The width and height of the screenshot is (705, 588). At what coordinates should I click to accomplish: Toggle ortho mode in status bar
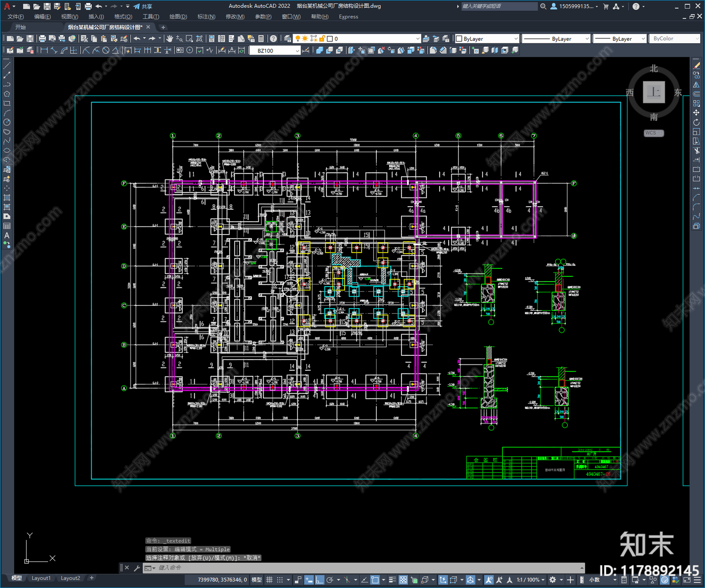tap(319, 580)
